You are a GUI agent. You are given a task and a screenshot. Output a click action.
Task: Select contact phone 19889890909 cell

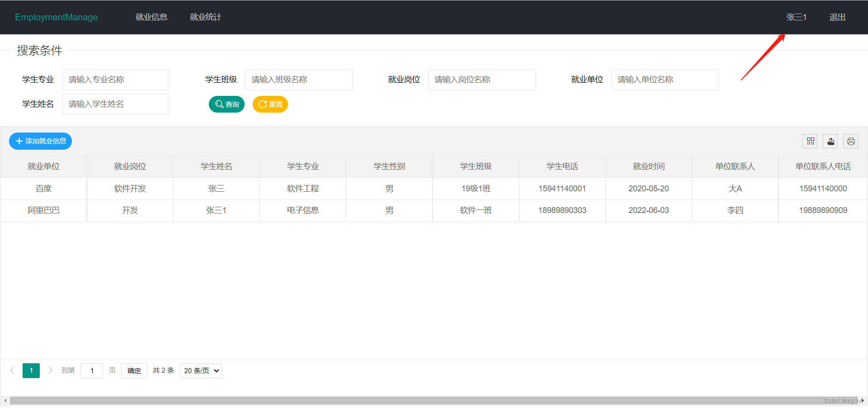[x=823, y=210]
